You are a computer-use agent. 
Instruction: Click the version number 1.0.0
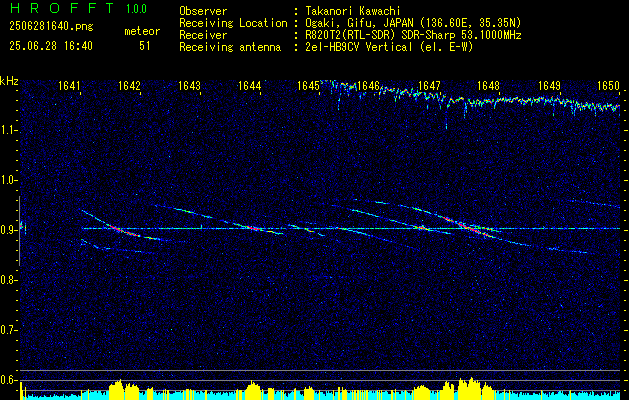pyautogui.click(x=136, y=9)
